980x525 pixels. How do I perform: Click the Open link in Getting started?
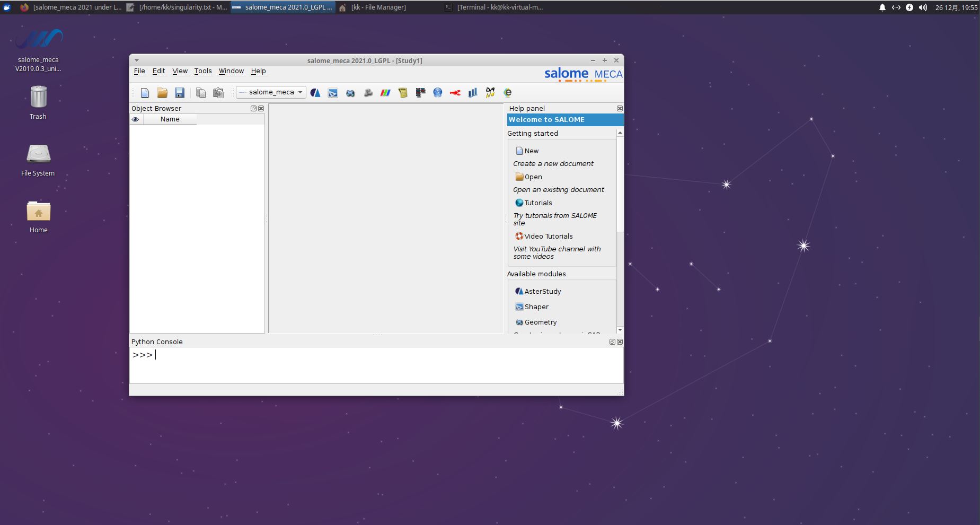pyautogui.click(x=533, y=177)
